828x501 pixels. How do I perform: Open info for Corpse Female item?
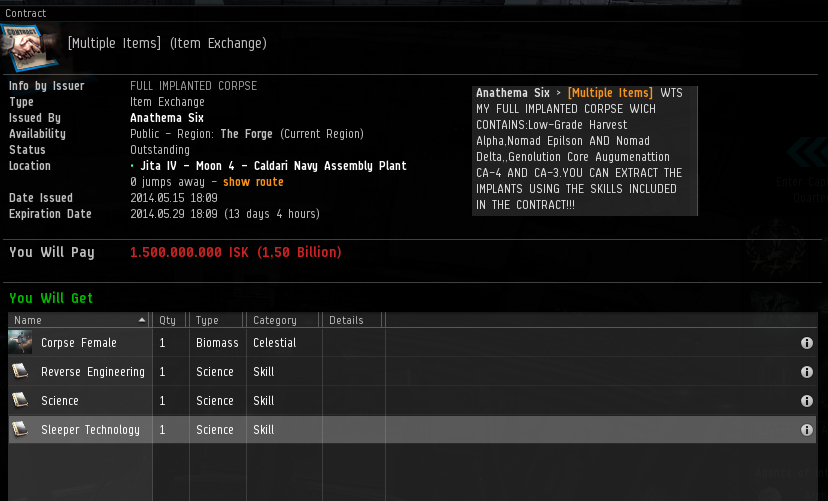click(806, 343)
